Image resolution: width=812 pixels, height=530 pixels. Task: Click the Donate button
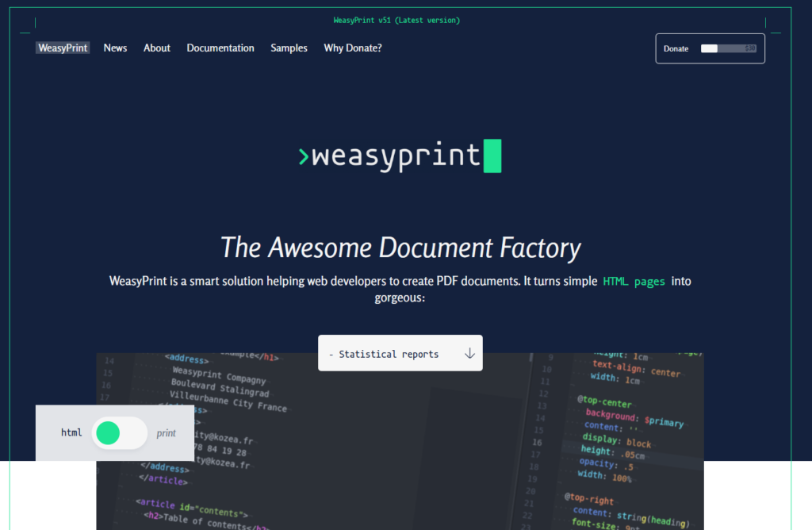point(710,48)
